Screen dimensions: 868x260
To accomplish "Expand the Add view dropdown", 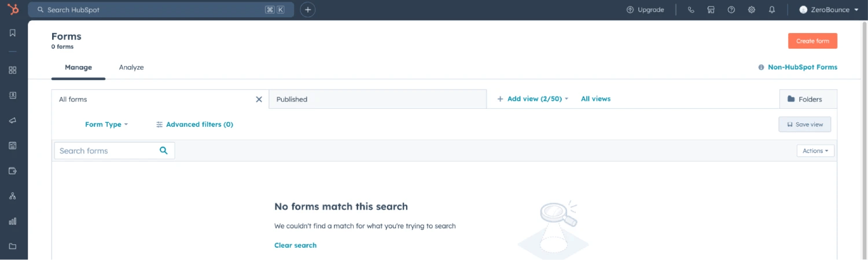I will [x=532, y=99].
